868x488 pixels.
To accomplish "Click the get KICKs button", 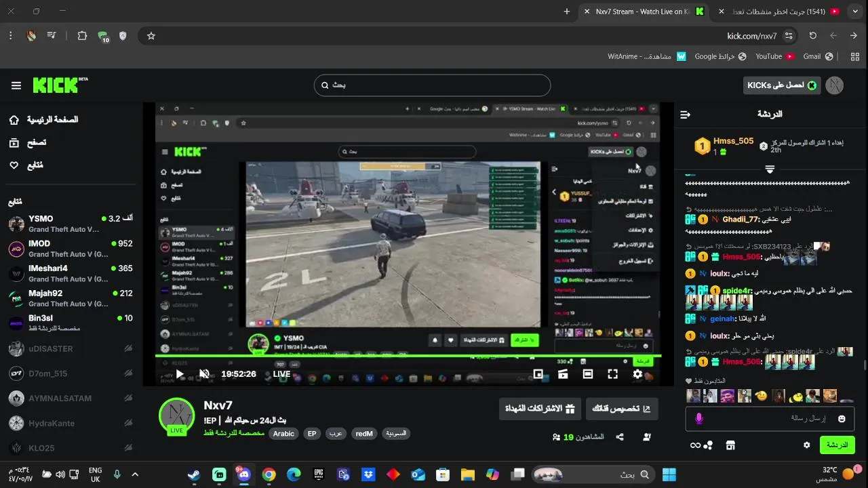I will pos(782,85).
